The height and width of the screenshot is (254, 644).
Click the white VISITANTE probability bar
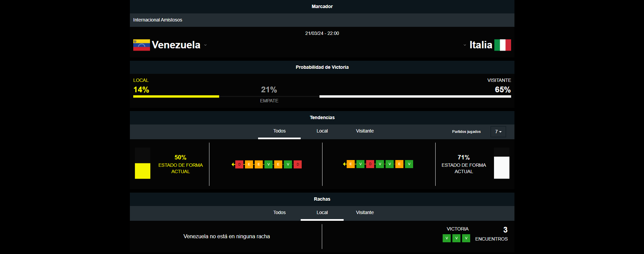tap(415, 96)
